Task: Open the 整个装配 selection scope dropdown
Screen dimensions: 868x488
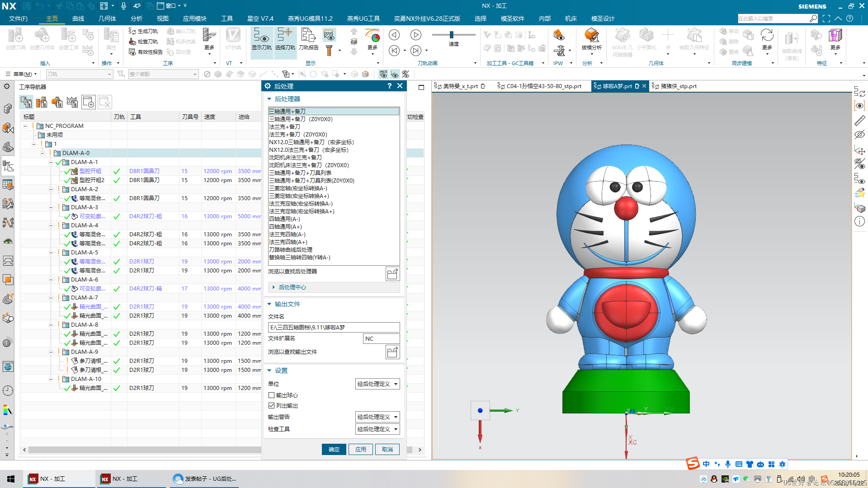Action: tap(163, 74)
